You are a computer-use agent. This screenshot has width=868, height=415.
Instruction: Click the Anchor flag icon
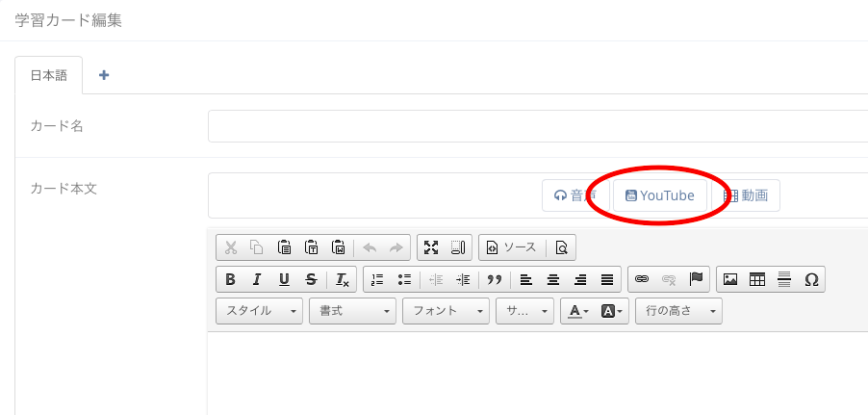696,280
